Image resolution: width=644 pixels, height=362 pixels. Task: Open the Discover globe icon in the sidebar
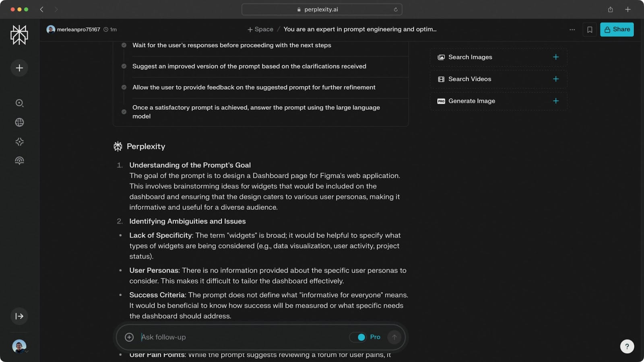click(x=19, y=122)
